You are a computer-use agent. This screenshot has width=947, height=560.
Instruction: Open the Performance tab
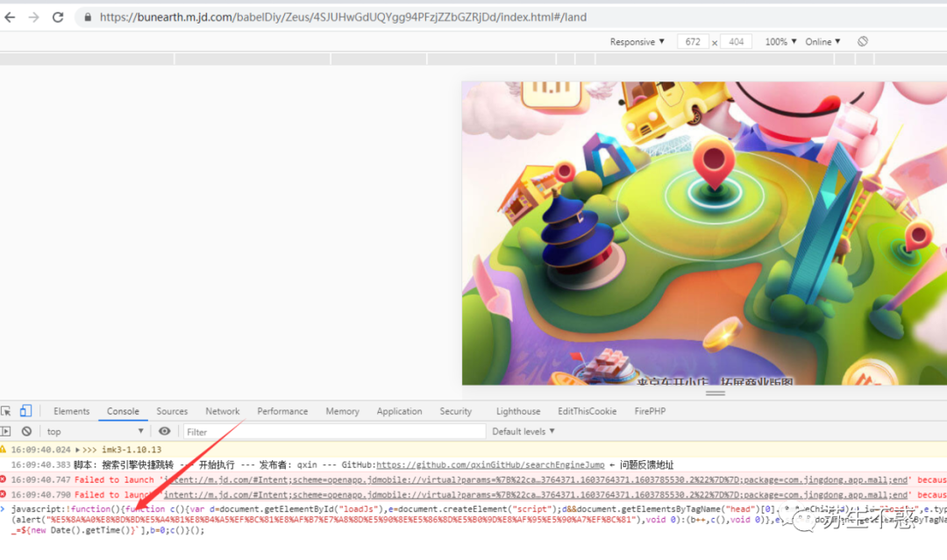point(282,411)
